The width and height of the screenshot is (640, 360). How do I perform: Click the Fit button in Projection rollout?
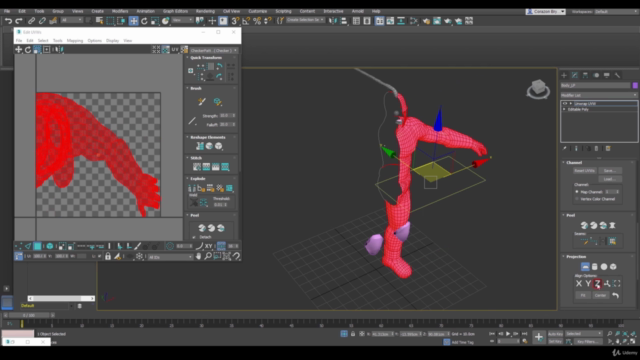(x=583, y=295)
